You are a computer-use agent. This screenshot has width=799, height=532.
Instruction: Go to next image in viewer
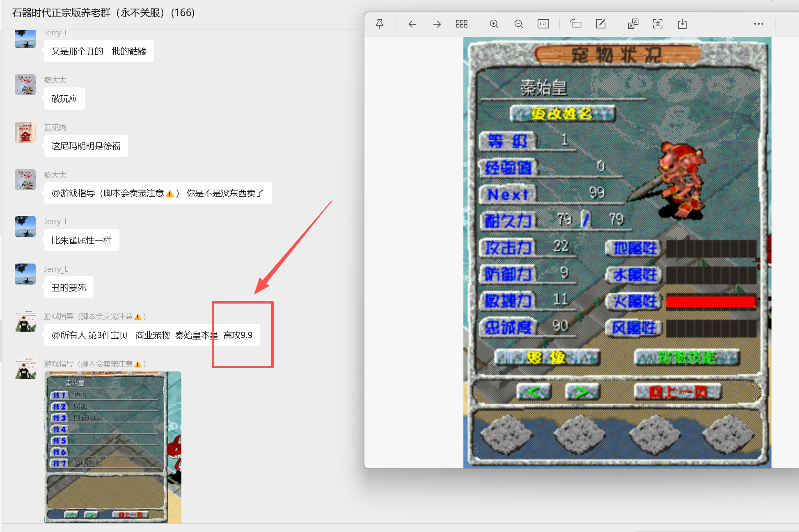437,24
